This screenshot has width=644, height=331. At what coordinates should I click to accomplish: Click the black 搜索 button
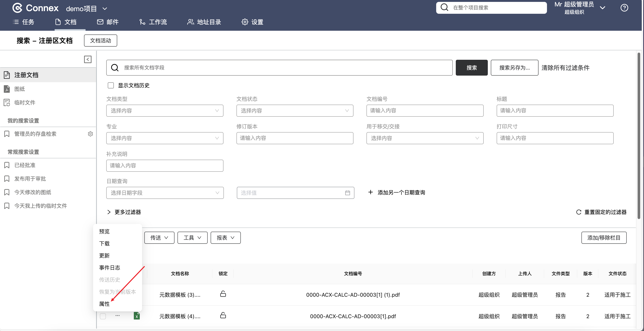[471, 68]
